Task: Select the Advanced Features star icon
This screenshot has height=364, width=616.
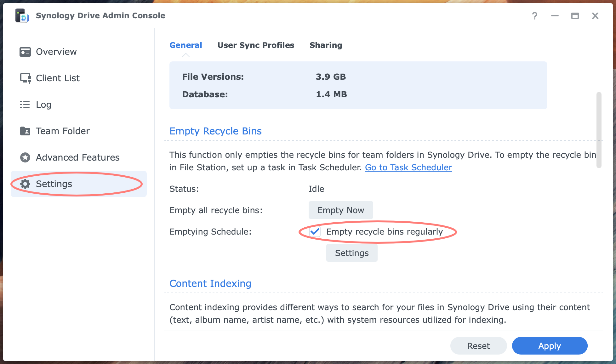Action: [25, 157]
